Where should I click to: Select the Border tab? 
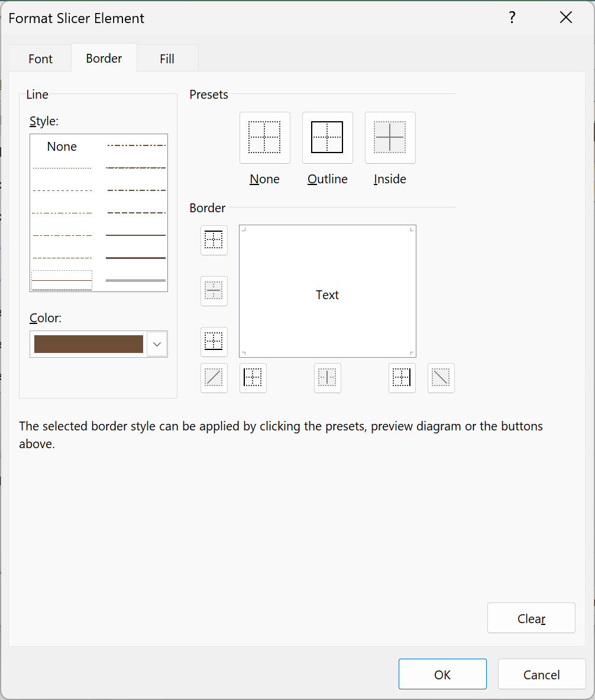104,58
